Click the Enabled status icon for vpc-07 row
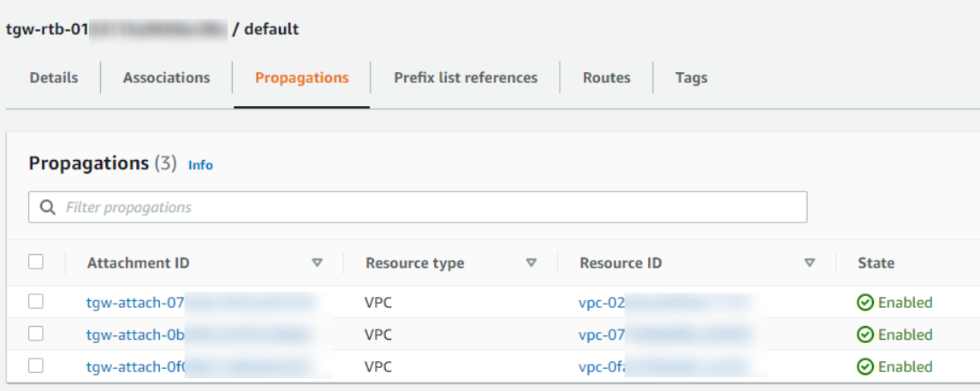The height and width of the screenshot is (391, 980). (x=865, y=335)
